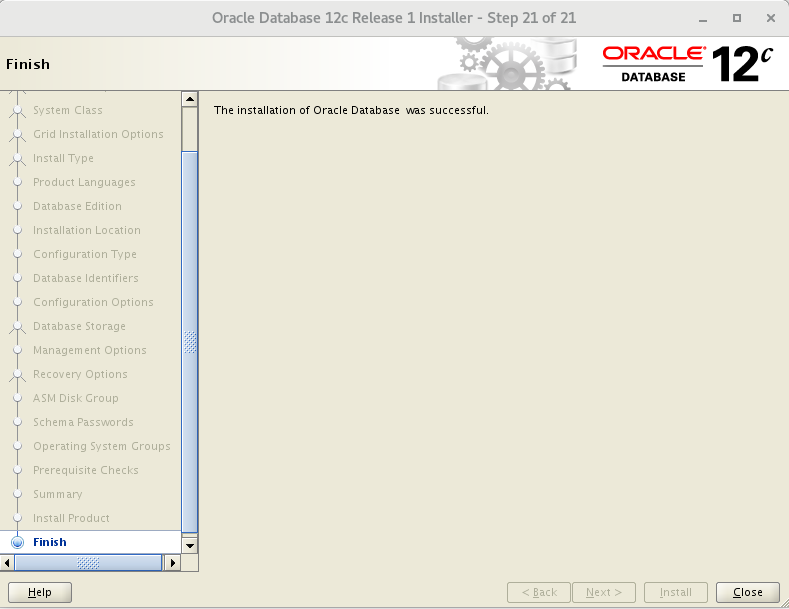
Task: Select the Configuration Options step
Action: [93, 302]
